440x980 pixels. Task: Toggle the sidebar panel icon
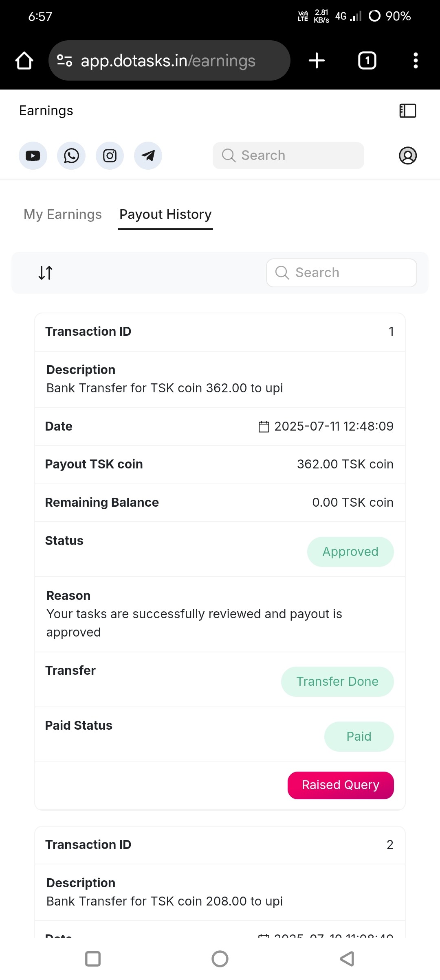click(407, 111)
